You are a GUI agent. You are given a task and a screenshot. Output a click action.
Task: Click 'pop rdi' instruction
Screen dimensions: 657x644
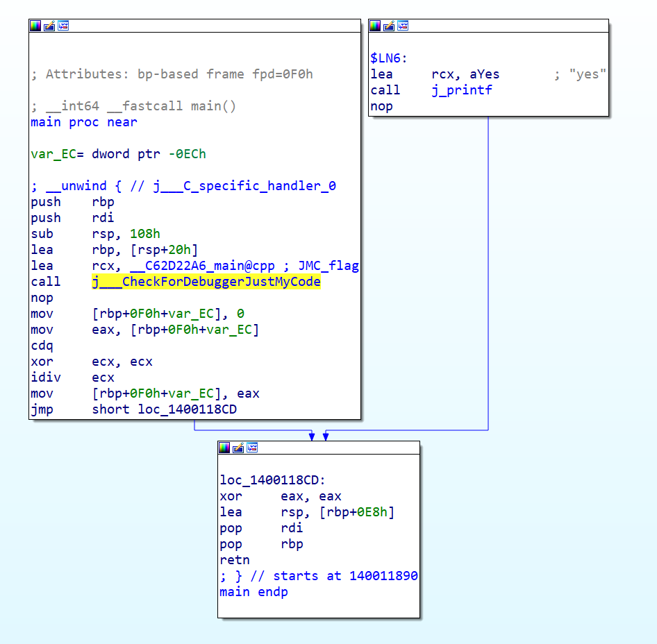pyautogui.click(x=261, y=528)
